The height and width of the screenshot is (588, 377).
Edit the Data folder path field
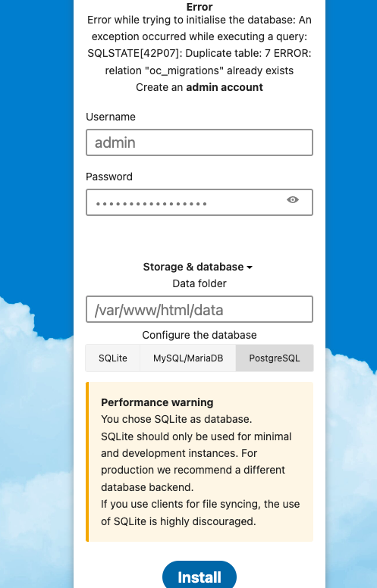[199, 309]
